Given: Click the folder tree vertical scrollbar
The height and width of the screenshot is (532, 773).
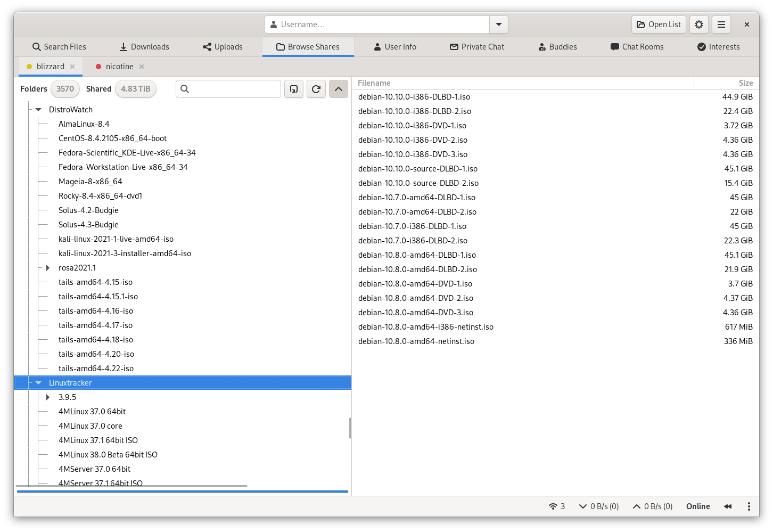Looking at the screenshot, I should point(350,428).
